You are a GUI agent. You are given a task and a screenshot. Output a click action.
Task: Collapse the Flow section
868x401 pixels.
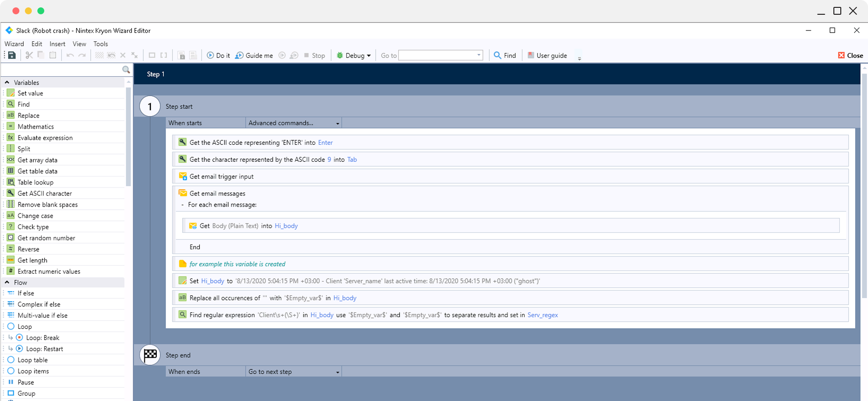pyautogui.click(x=7, y=283)
